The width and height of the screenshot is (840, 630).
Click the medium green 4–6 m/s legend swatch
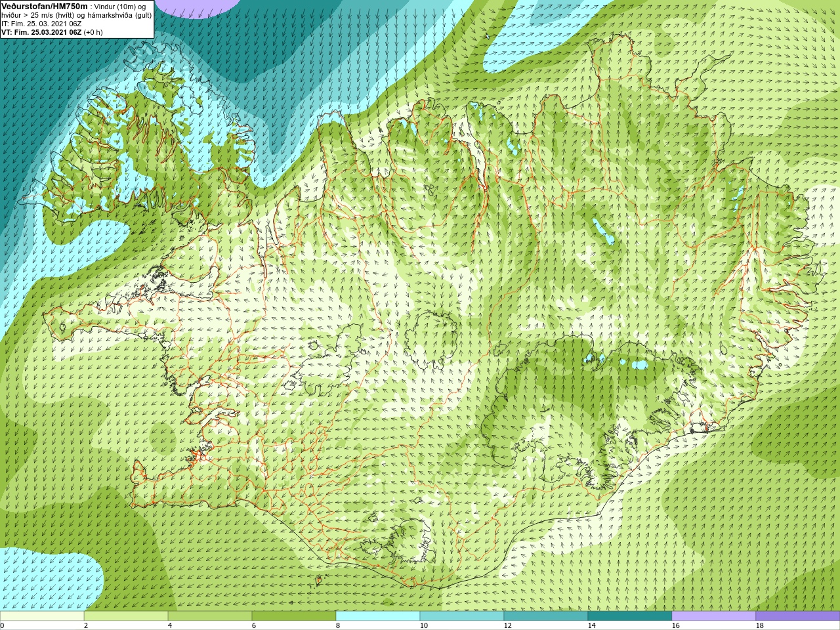point(210,616)
